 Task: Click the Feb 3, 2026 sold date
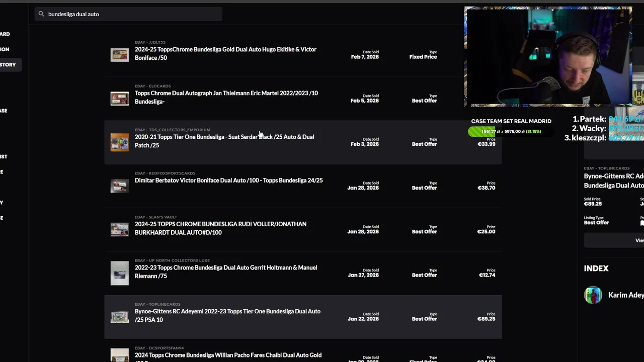click(365, 144)
